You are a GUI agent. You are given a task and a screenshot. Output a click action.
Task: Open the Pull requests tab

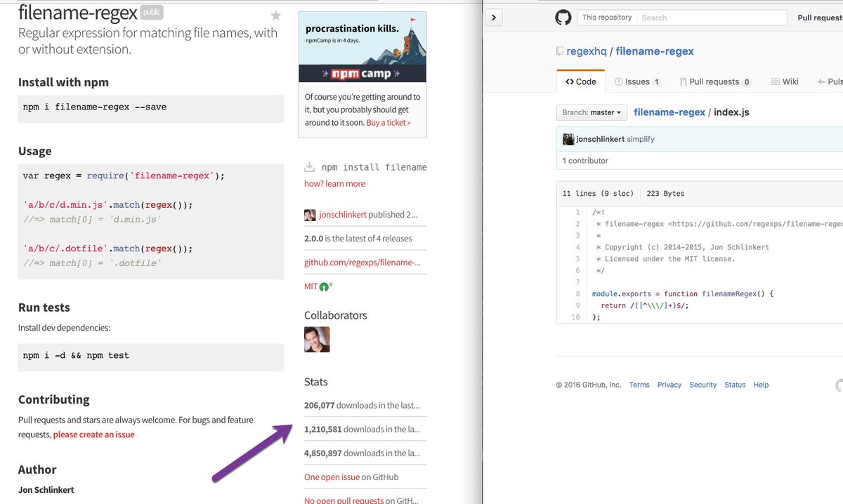(715, 81)
